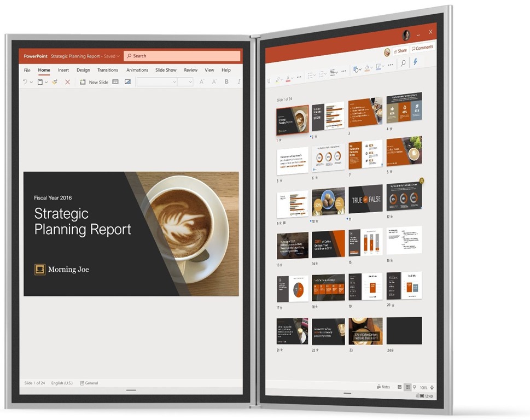The width and height of the screenshot is (530, 420).
Task: Open the Shapes tool icon
Action: (356, 69)
